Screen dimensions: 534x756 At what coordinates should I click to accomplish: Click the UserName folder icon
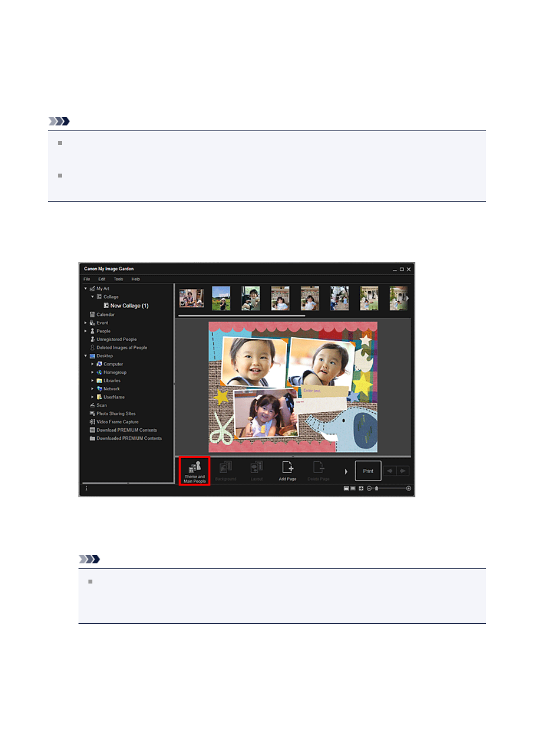[x=99, y=397]
